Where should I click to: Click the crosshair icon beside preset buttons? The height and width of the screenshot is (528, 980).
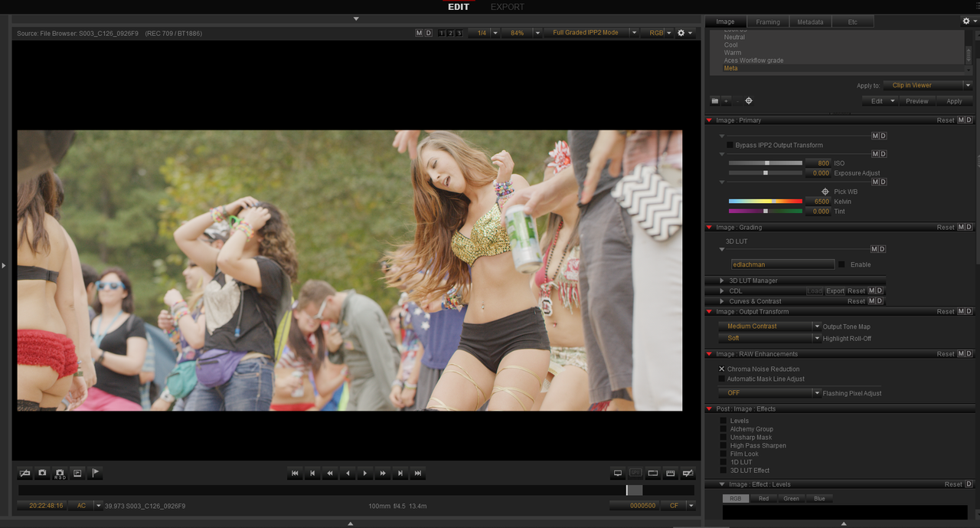749,101
